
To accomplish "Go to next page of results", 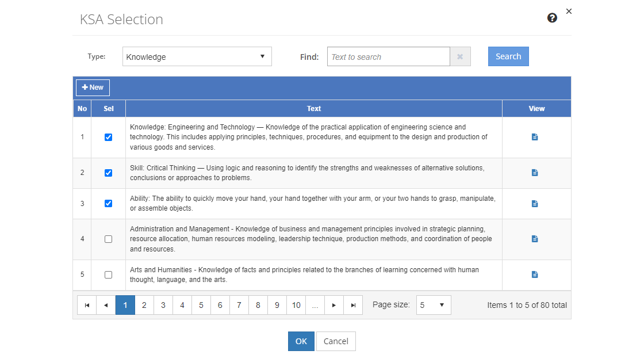I will pos(334,305).
